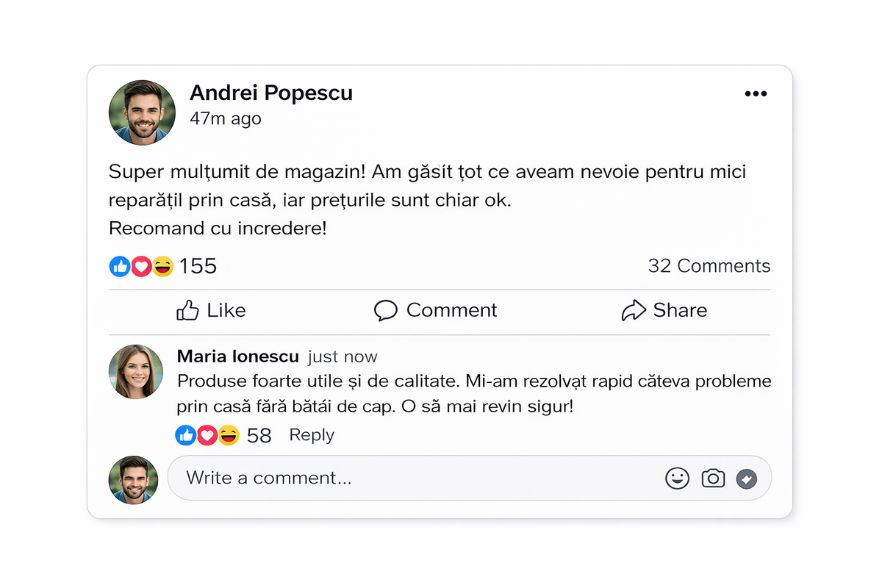Click the laughing reaction on Maria's comment

[229, 435]
